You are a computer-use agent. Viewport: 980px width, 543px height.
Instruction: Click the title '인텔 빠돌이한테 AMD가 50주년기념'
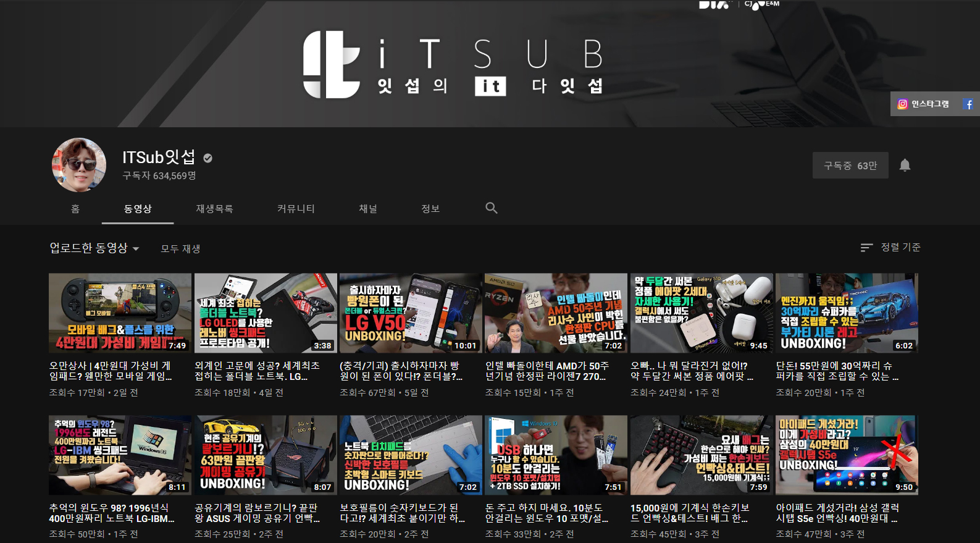(547, 371)
